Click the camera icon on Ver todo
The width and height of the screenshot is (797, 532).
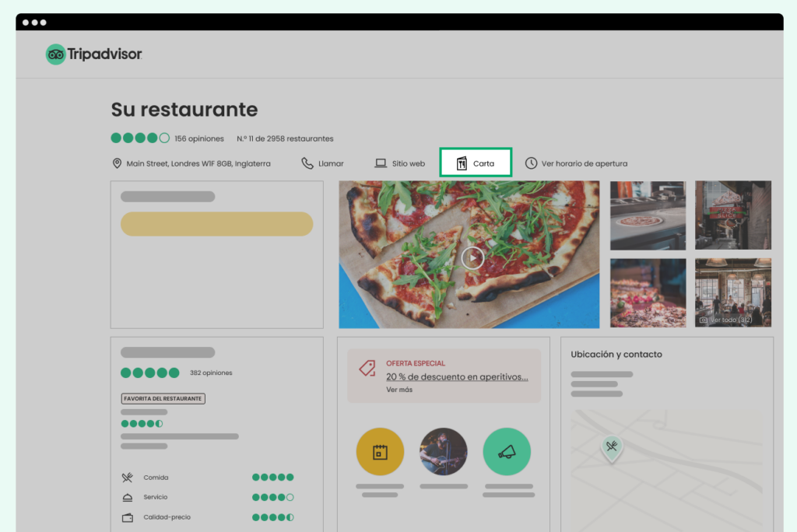[x=704, y=320]
